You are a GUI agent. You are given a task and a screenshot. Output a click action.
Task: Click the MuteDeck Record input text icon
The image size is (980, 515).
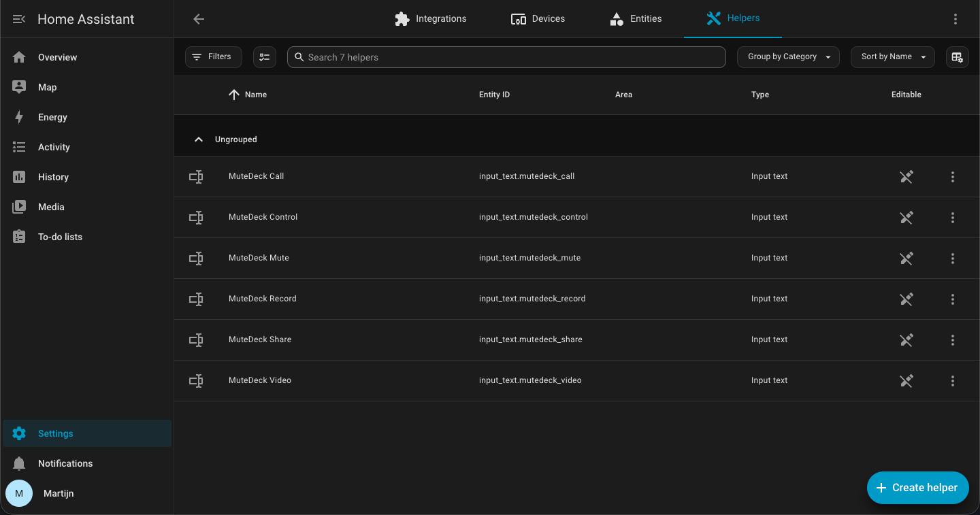tap(196, 299)
